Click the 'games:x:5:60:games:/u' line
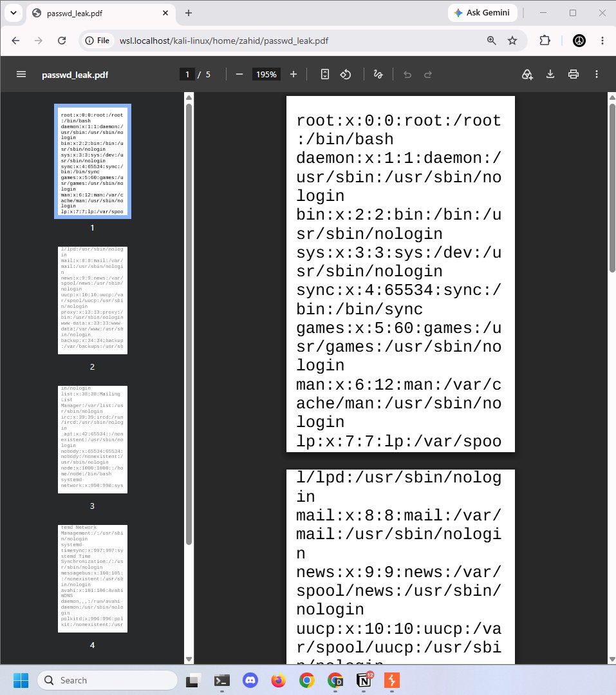616x695 pixels. (398, 328)
